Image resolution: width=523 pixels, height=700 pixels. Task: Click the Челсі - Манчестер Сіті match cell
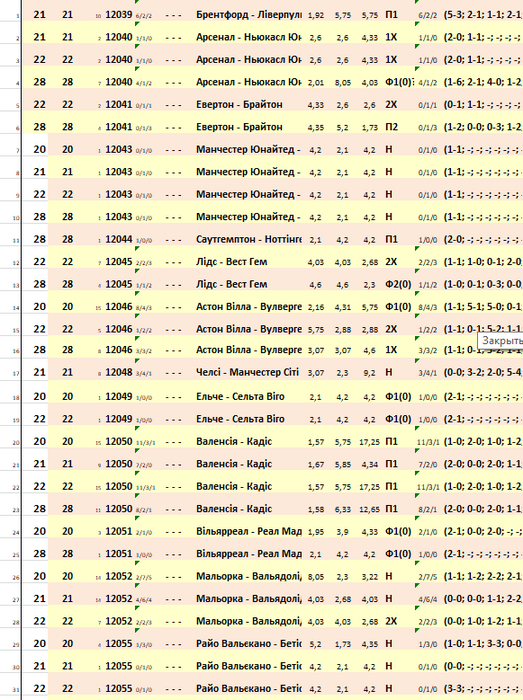[x=247, y=372]
